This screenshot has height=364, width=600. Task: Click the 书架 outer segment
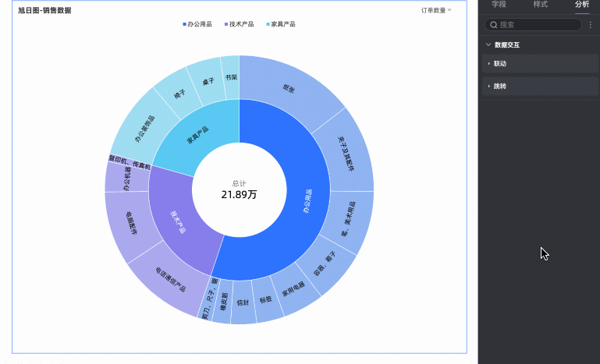[231, 77]
